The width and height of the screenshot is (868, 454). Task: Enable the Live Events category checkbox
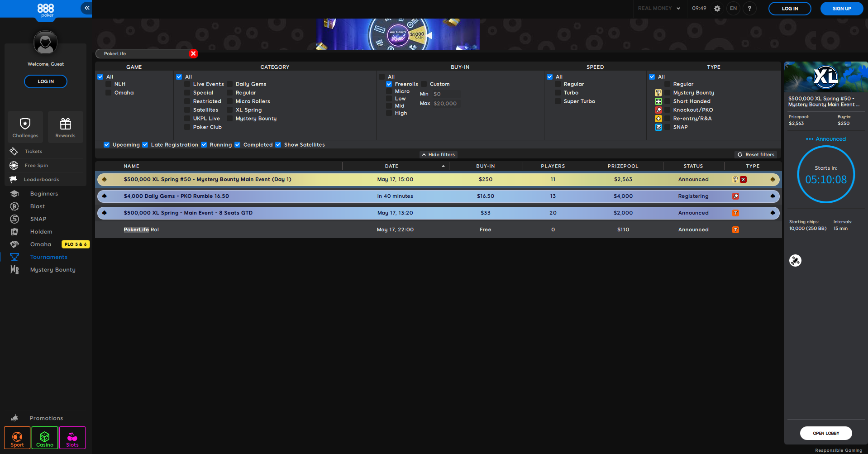coord(187,84)
